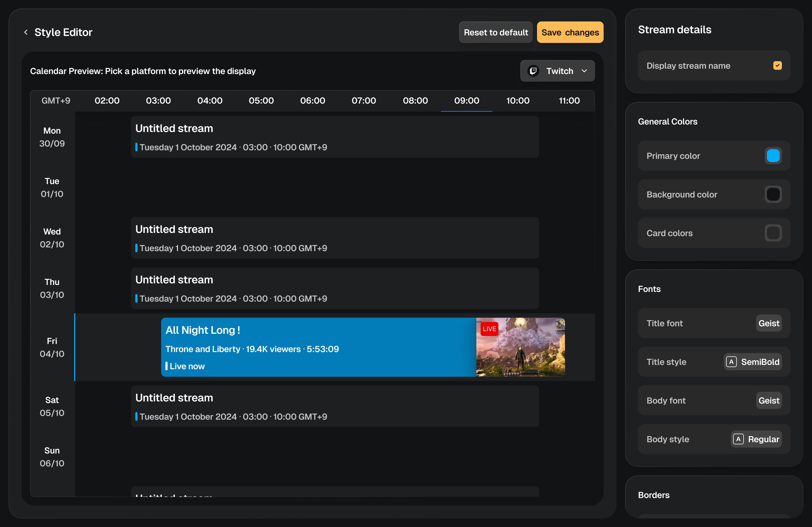812x527 pixels.
Task: Click the Display stream name label
Action: click(x=688, y=65)
